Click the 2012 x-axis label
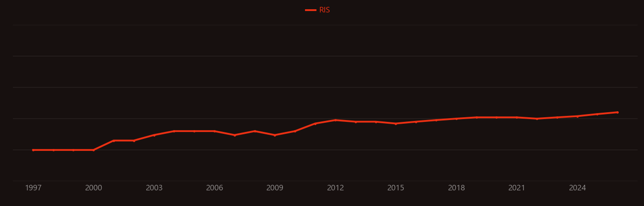Image resolution: width=644 pixels, height=206 pixels. (335, 188)
